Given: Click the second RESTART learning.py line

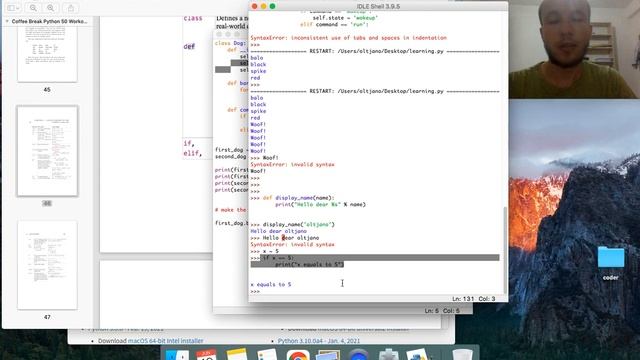Looking at the screenshot, I should tap(375, 91).
